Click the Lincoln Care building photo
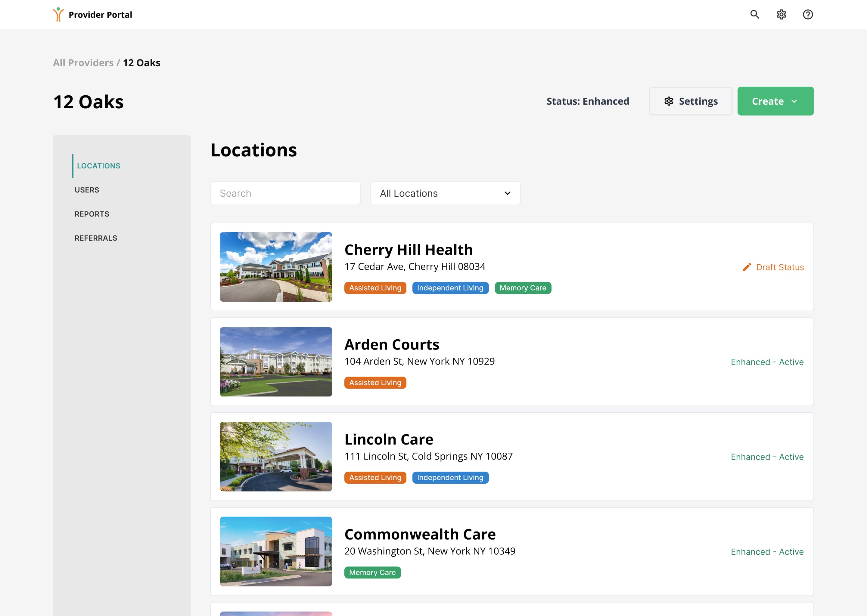This screenshot has width=867, height=616. [276, 456]
